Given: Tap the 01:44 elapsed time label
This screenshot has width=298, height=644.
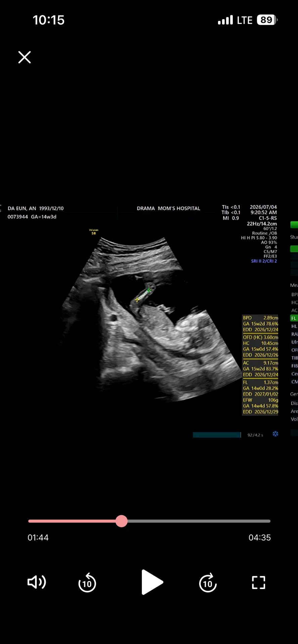Looking at the screenshot, I should [38, 537].
